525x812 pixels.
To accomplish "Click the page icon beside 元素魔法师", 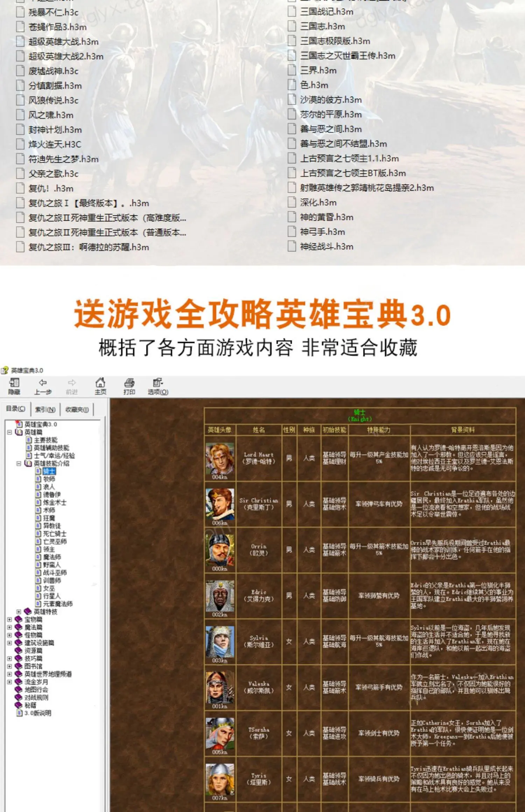I will click(38, 604).
